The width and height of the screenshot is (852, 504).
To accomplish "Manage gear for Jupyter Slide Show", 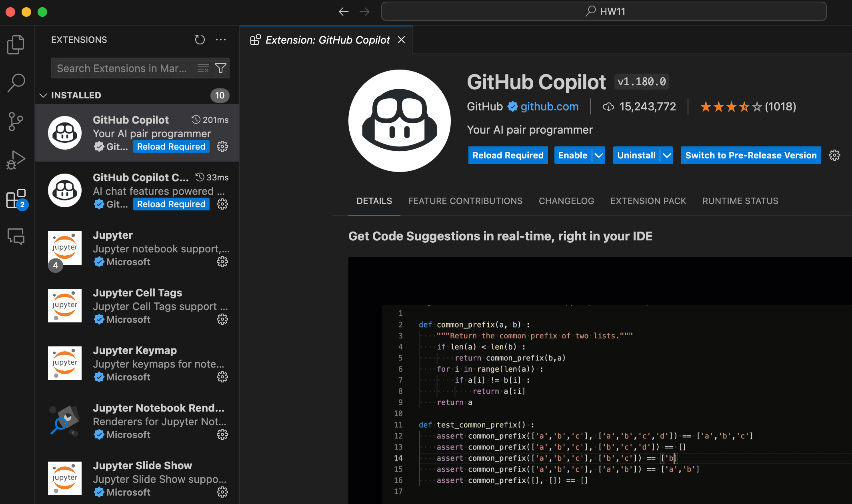I will [222, 492].
